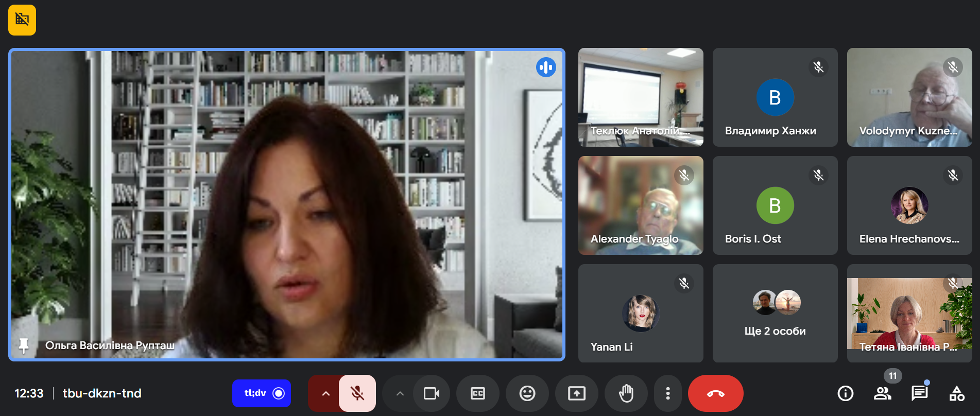The width and height of the screenshot is (980, 416).
Task: Unmute the microphone
Action: coord(357,393)
